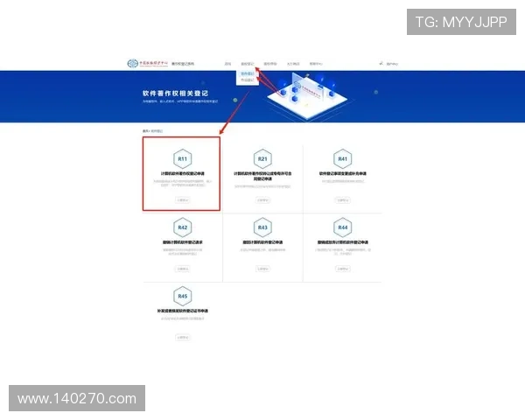Select the R41 hexagon icon

pyautogui.click(x=342, y=158)
